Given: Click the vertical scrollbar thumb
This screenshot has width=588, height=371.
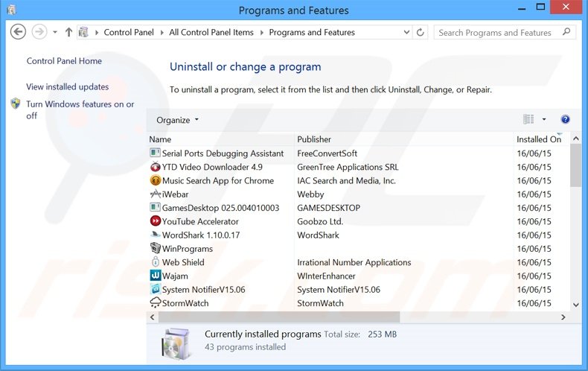Looking at the screenshot, I should pos(576,165).
